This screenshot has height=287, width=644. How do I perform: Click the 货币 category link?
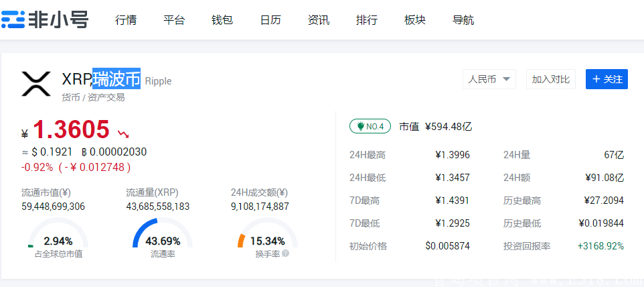(71, 97)
